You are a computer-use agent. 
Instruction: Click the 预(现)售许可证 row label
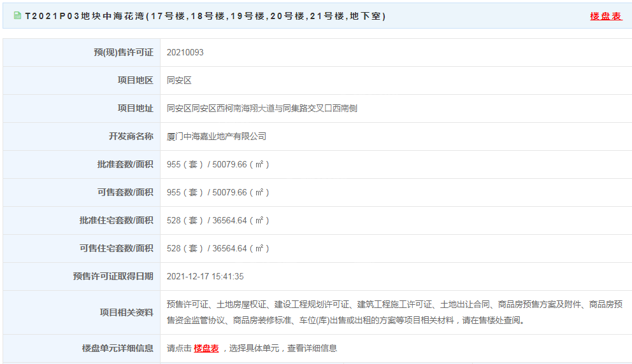click(123, 52)
